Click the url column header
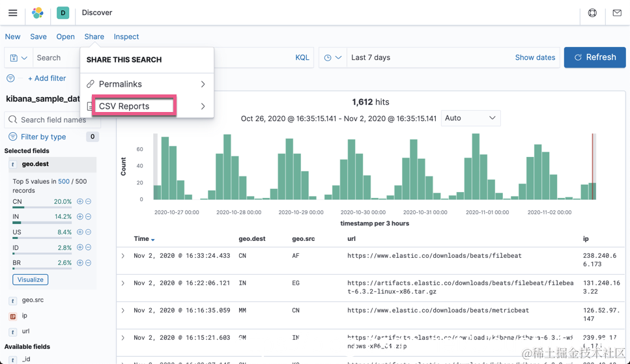 coord(351,238)
